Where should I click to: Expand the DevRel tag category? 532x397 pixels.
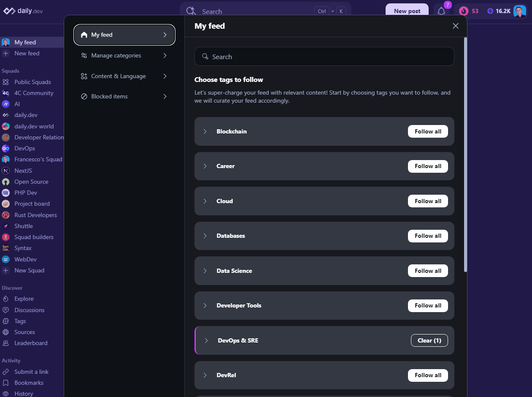click(205, 375)
